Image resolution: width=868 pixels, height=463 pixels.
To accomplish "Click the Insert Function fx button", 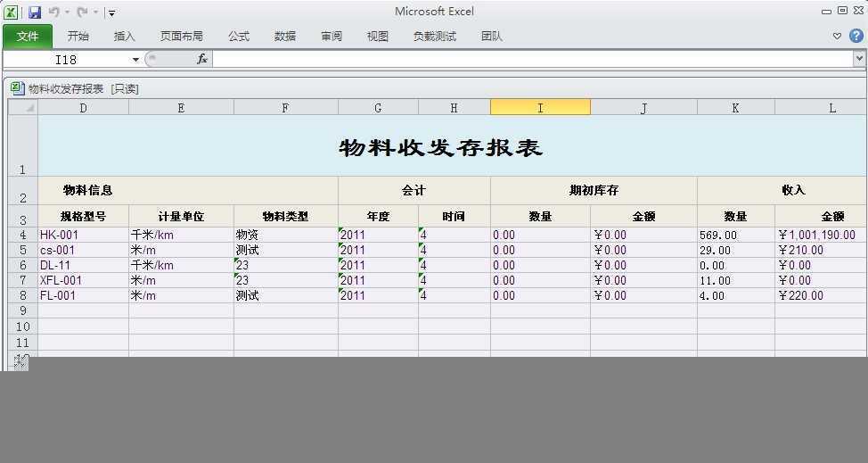I will click(202, 59).
